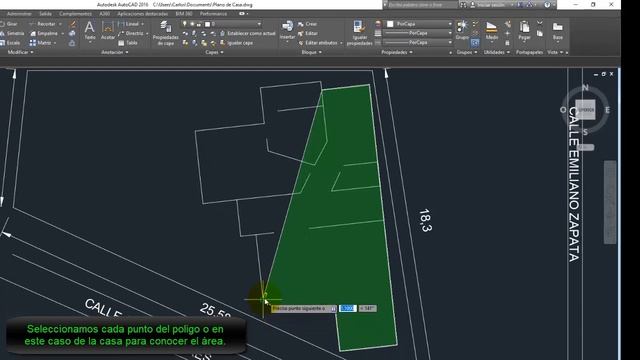The height and width of the screenshot is (360, 640).
Task: Expand the Bloque panel
Action: point(311,52)
